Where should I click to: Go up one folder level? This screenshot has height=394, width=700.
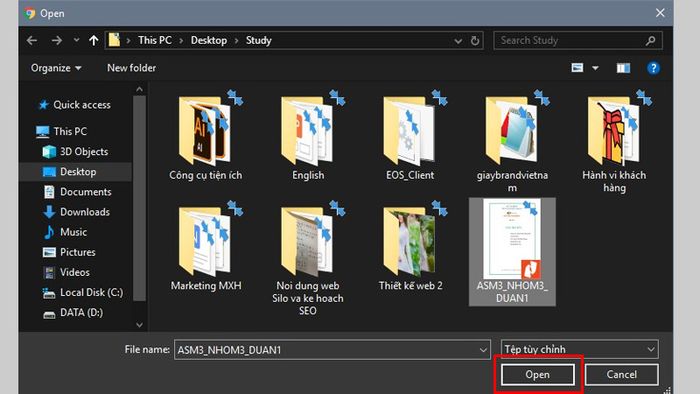point(93,41)
